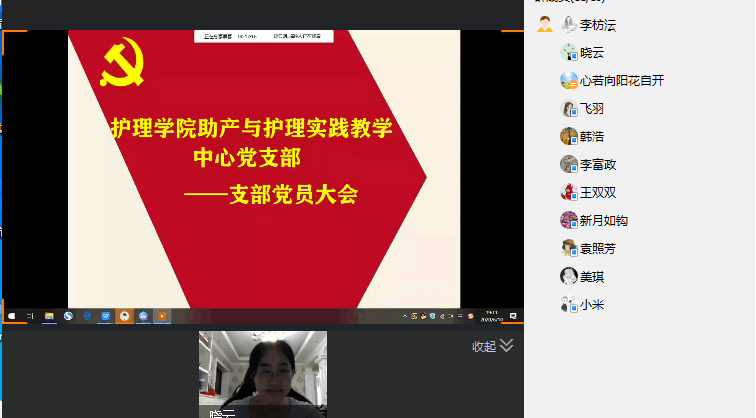
Task: Click avatar of 心若向阳花自开
Action: pos(569,80)
